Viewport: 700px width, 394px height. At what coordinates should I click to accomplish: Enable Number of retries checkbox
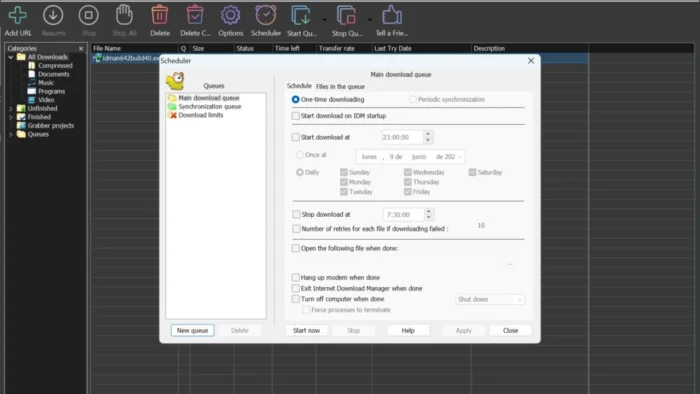296,228
